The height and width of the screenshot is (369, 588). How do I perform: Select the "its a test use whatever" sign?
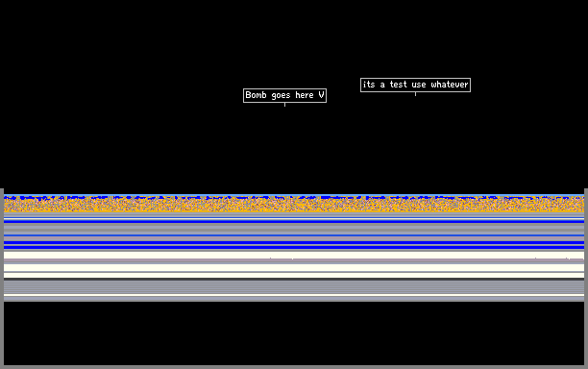(x=415, y=85)
